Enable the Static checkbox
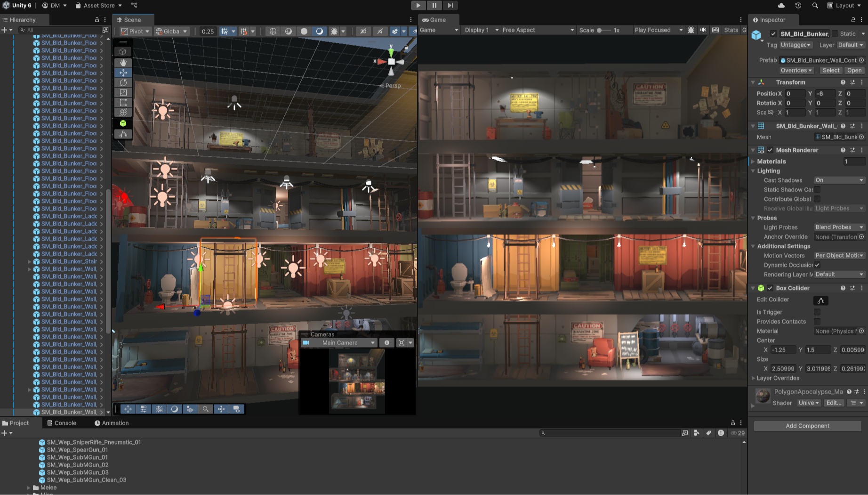This screenshot has width=868, height=495. (835, 33)
